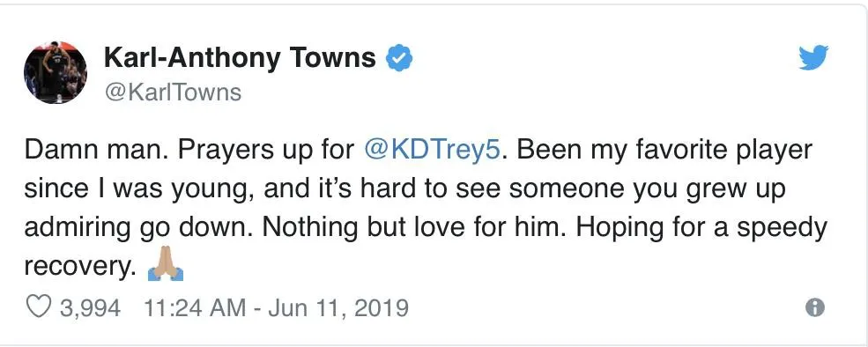Click the word "recovery." on last line
This screenshot has width=868, height=347.
tap(80, 268)
